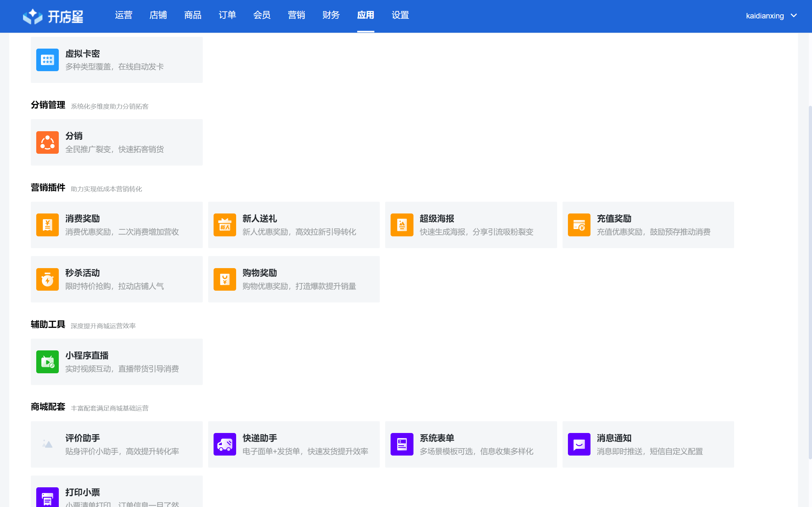Open the 秒杀活动 stopwatch icon

(47, 279)
